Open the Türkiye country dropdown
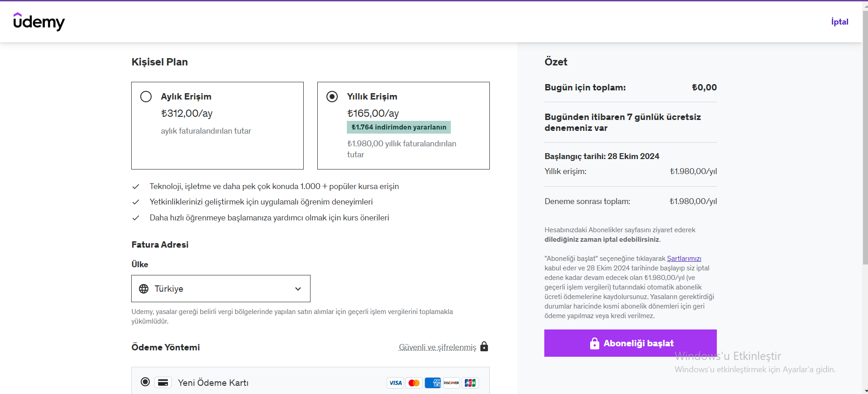The height and width of the screenshot is (394, 868). pos(221,289)
